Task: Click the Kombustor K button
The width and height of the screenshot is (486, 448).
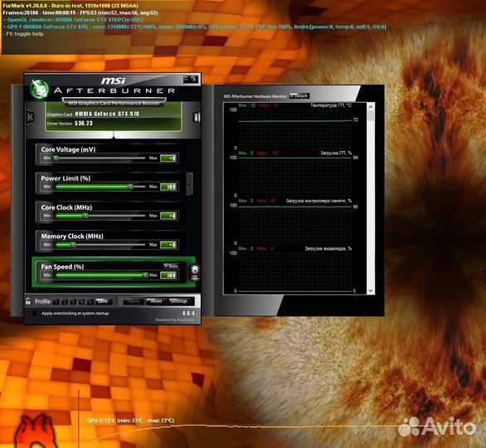Action: (x=30, y=117)
